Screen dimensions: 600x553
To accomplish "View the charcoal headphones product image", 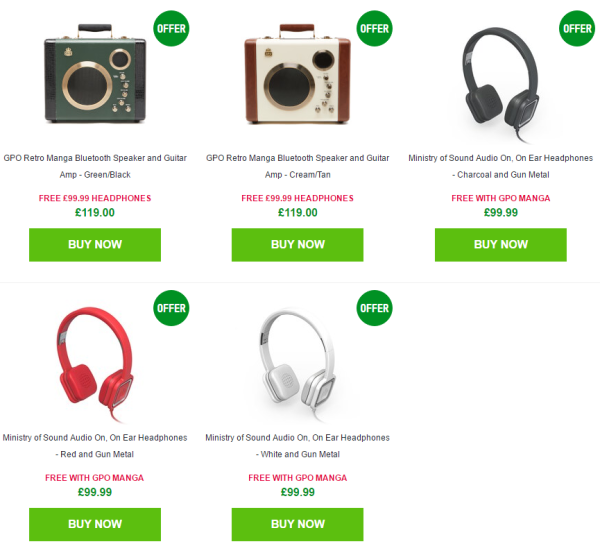I will tap(501, 85).
